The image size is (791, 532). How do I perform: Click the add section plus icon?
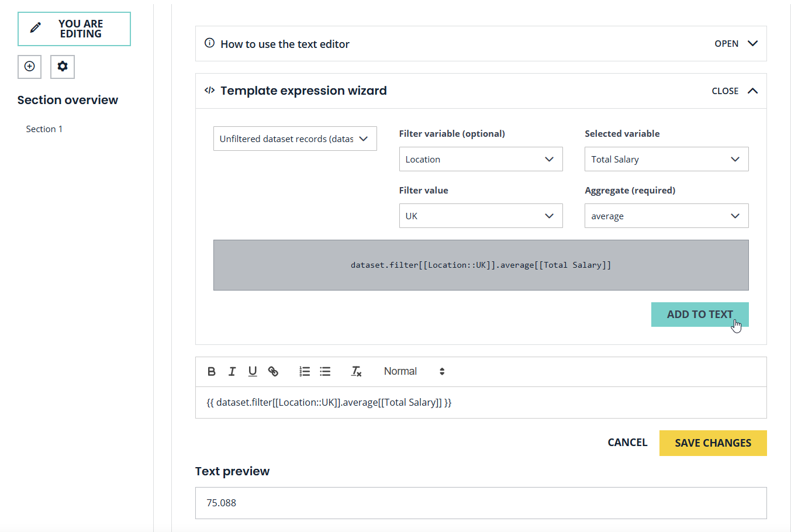pos(29,67)
